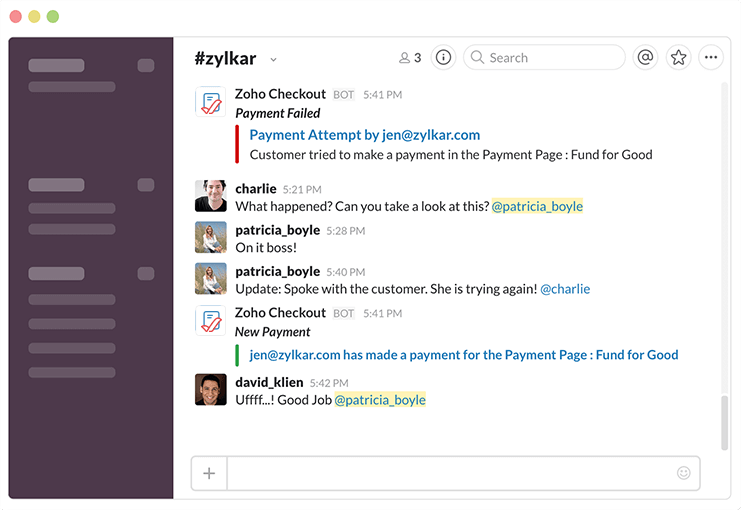Viewport: 741px width, 510px height.
Task: Click inside the Search field
Action: pyautogui.click(x=545, y=58)
